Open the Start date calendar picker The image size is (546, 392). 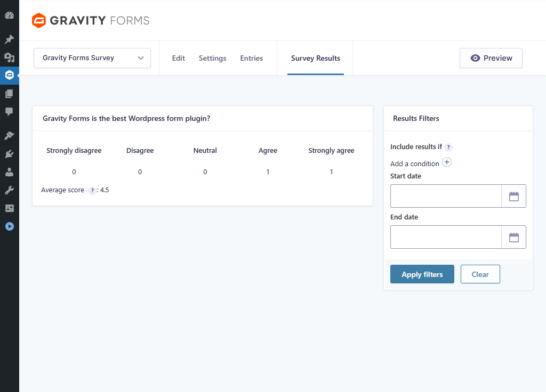513,196
